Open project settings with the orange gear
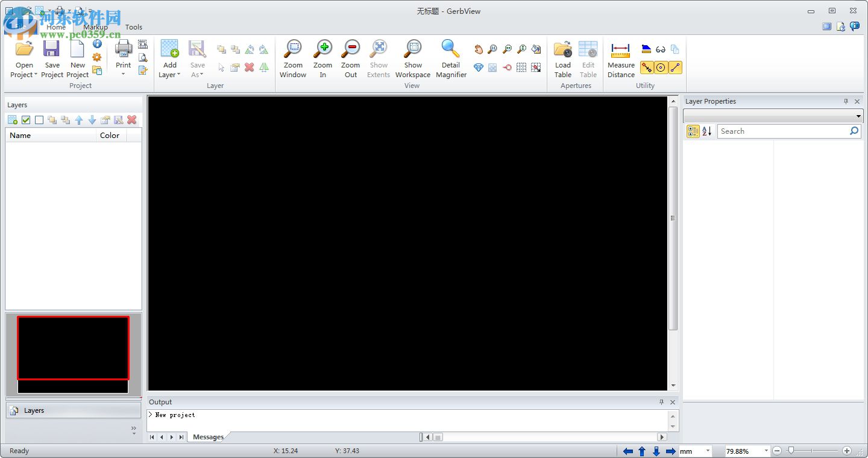 point(97,57)
